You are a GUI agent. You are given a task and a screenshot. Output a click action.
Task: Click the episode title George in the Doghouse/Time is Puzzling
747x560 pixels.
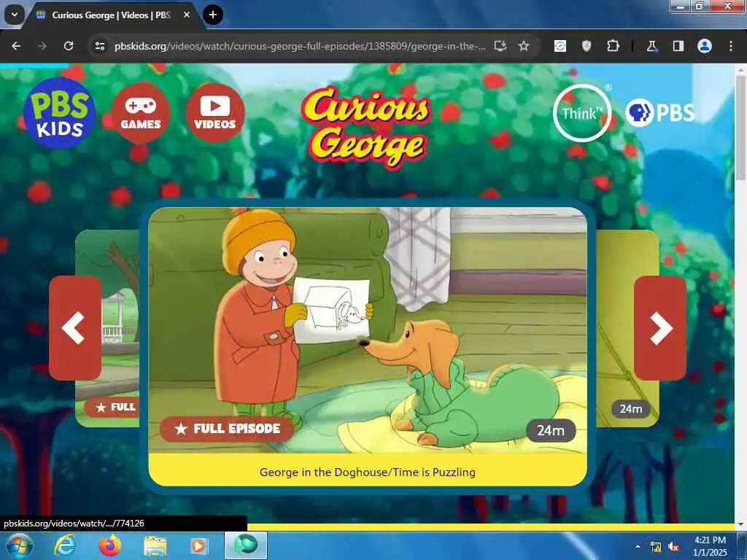tap(368, 472)
